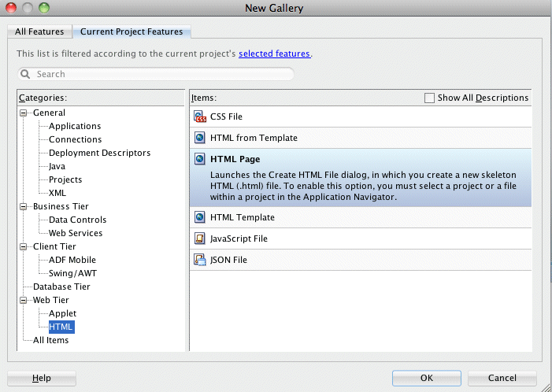Select Deployment Descriptors in the tree
The width and height of the screenshot is (552, 392).
pyautogui.click(x=99, y=153)
